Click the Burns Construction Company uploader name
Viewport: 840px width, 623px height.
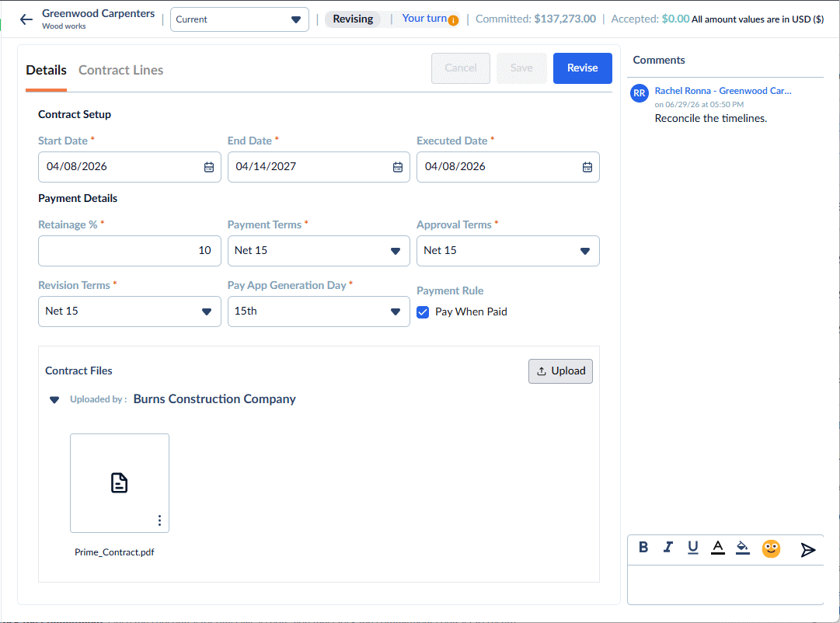tap(214, 399)
